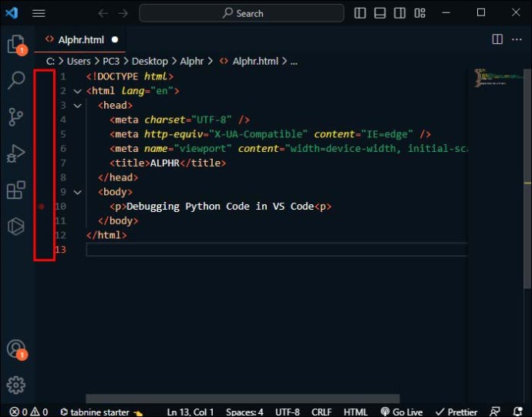Image resolution: width=532 pixels, height=417 pixels.
Task: Open the Customize Layout icon
Action: 419,13
